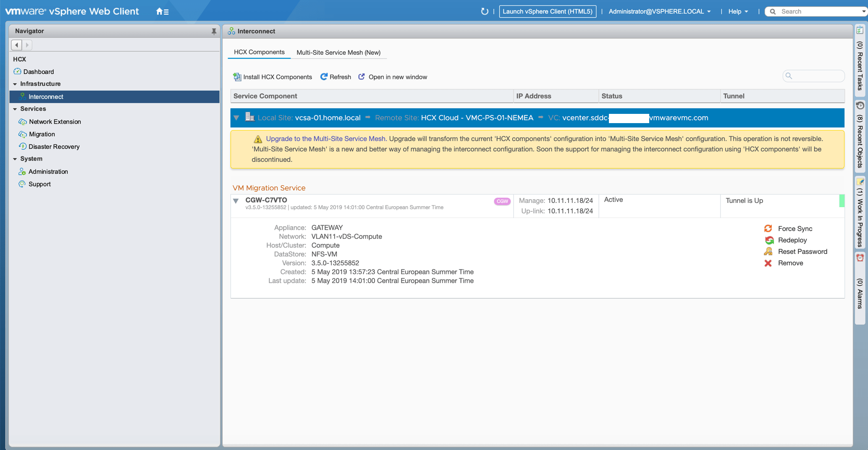The height and width of the screenshot is (450, 868).
Task: Click the red Remove X icon
Action: 768,263
